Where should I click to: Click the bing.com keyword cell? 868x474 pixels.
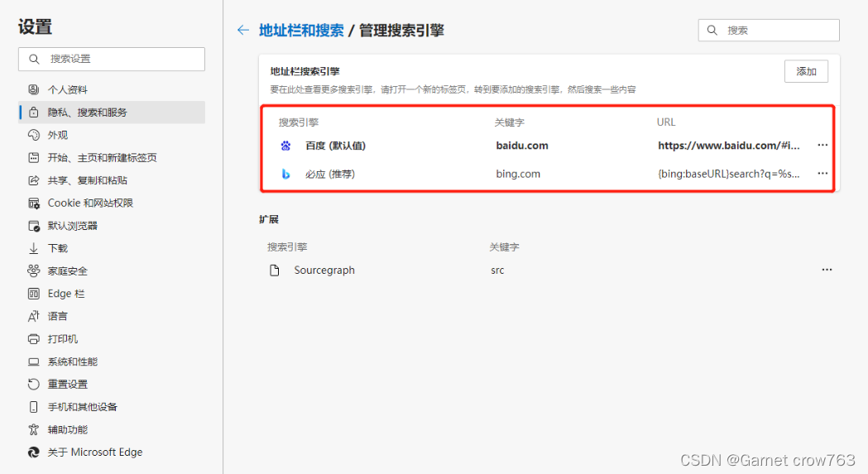coord(518,174)
